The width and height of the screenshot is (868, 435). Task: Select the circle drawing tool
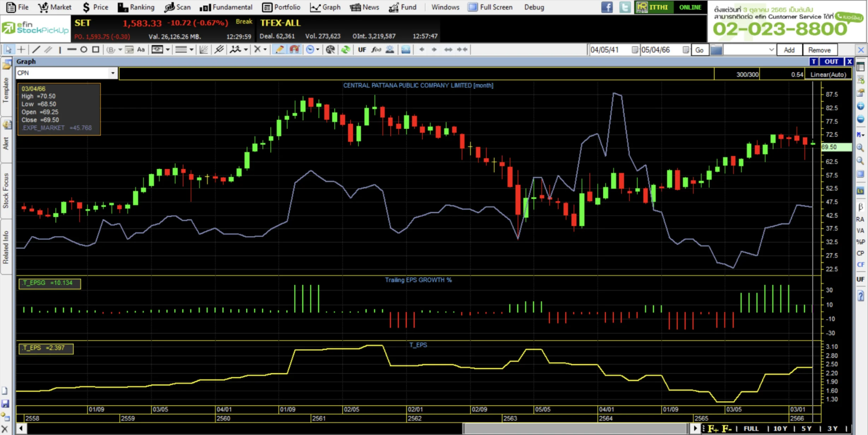click(x=84, y=50)
